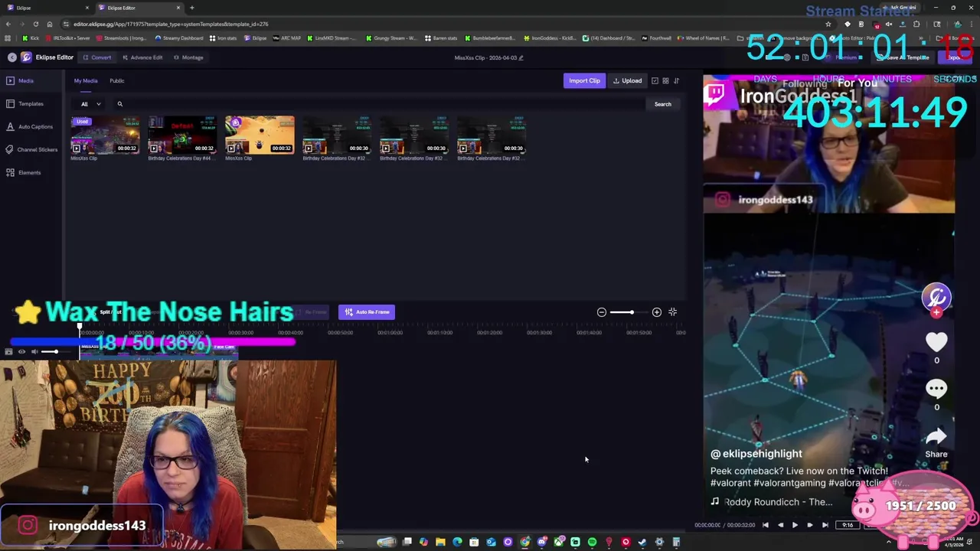Image resolution: width=980 pixels, height=551 pixels.
Task: Click the Search button
Action: (x=662, y=104)
